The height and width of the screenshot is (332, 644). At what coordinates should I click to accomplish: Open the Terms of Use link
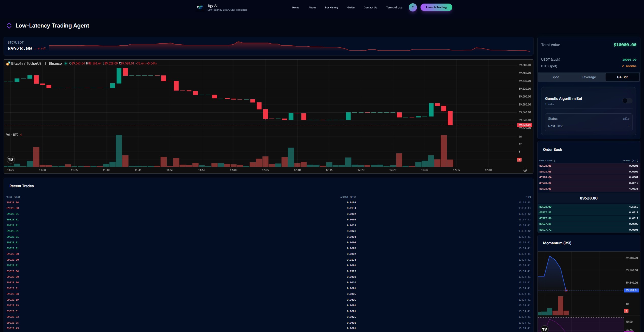[x=394, y=8]
